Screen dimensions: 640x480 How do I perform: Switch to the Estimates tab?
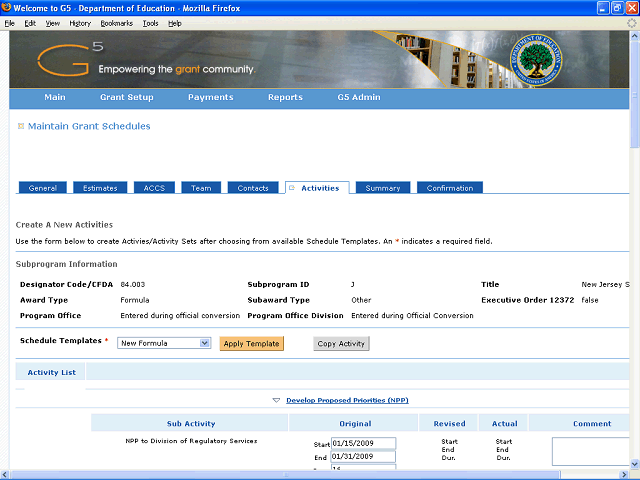100,188
